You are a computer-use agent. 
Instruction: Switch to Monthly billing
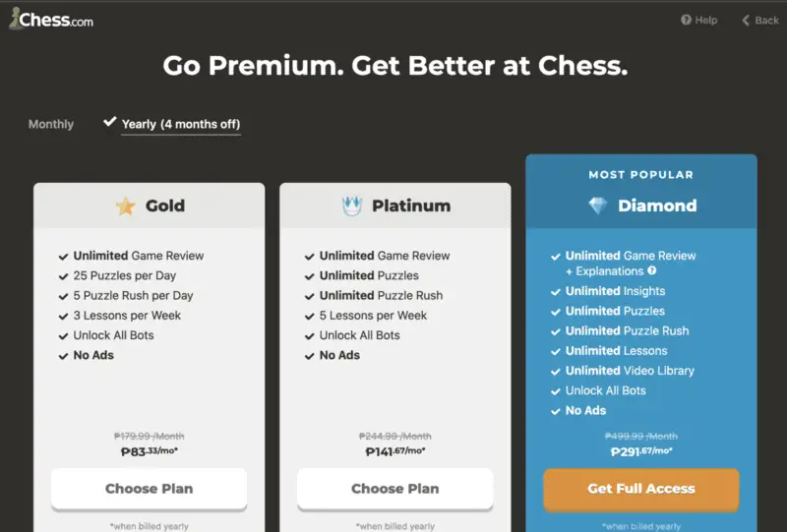pos(51,124)
